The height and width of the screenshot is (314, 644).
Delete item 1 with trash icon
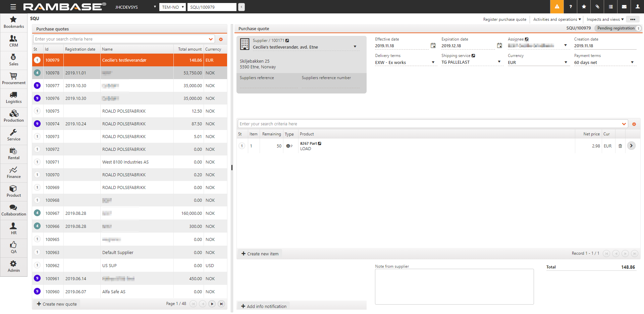pos(620,146)
